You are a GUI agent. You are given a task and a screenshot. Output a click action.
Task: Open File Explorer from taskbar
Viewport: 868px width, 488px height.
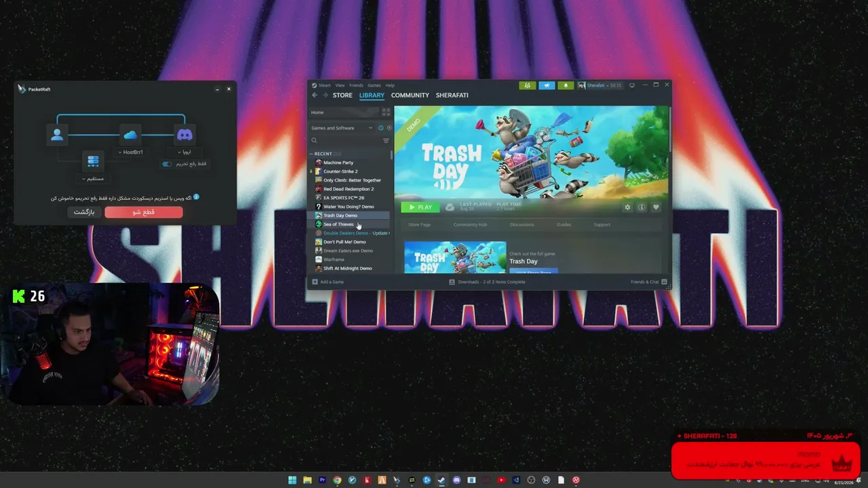307,481
